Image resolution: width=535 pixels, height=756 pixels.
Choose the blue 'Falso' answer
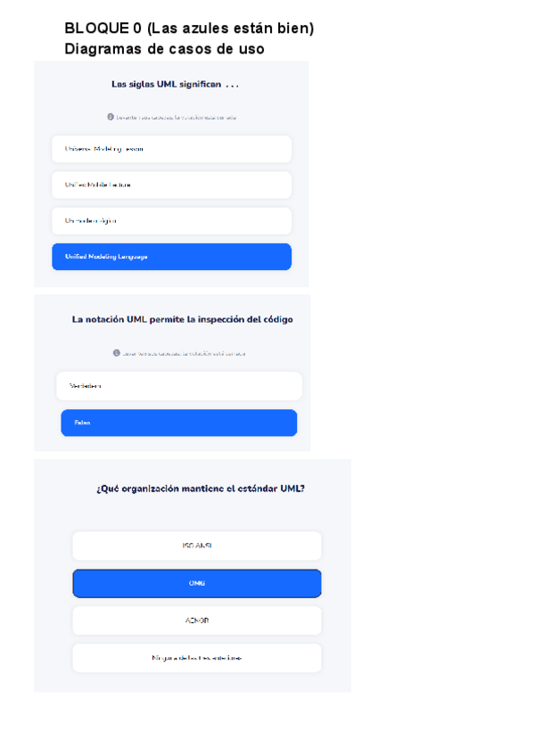[178, 423]
